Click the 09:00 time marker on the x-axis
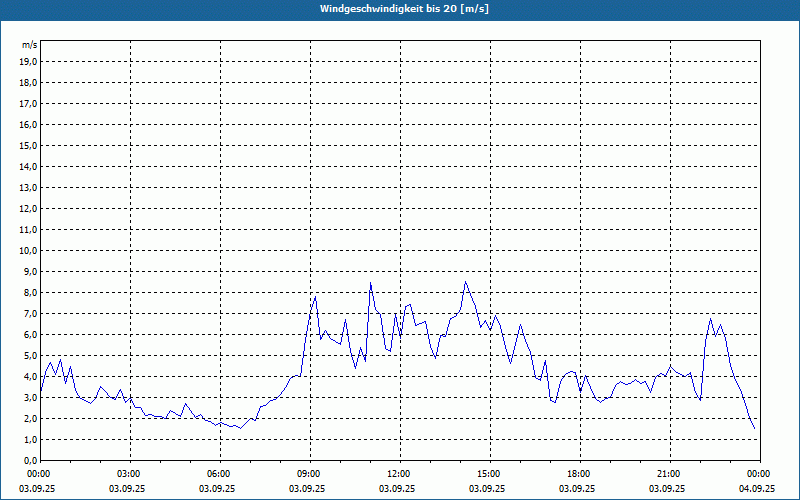800x500 pixels. pyautogui.click(x=308, y=474)
